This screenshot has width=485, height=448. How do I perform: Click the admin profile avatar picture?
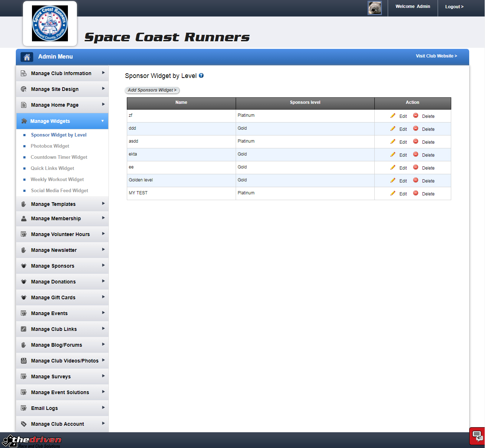tap(374, 8)
